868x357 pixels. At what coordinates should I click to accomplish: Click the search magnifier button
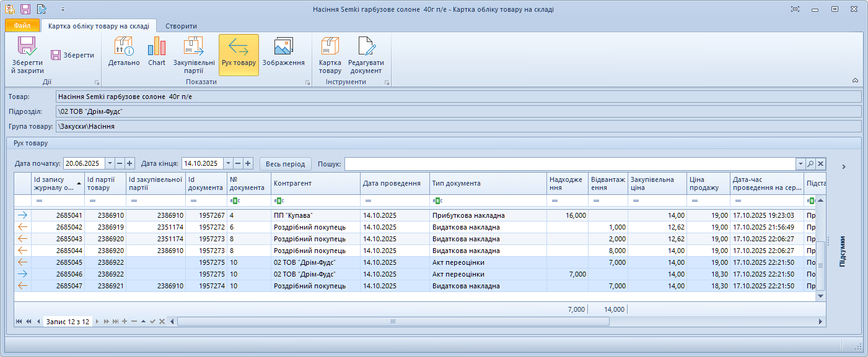[x=810, y=163]
